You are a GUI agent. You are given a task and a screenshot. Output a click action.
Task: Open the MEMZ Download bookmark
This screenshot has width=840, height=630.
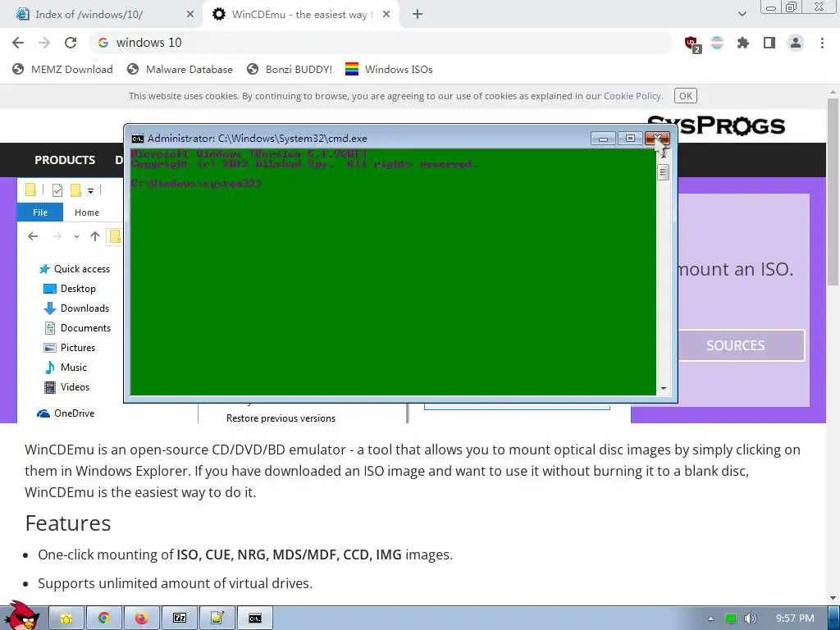tap(62, 69)
